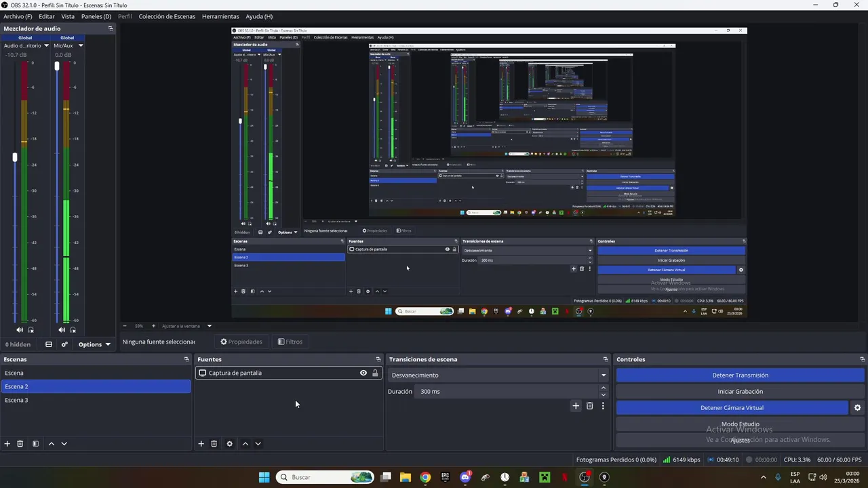Viewport: 868px width, 488px height.
Task: Select the Captura de pantalla source row
Action: click(x=289, y=373)
